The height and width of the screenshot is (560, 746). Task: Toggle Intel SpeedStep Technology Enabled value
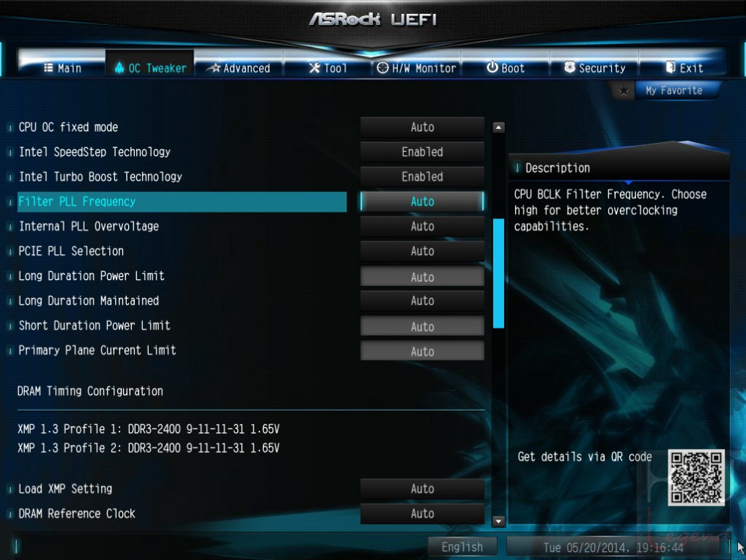(x=422, y=152)
